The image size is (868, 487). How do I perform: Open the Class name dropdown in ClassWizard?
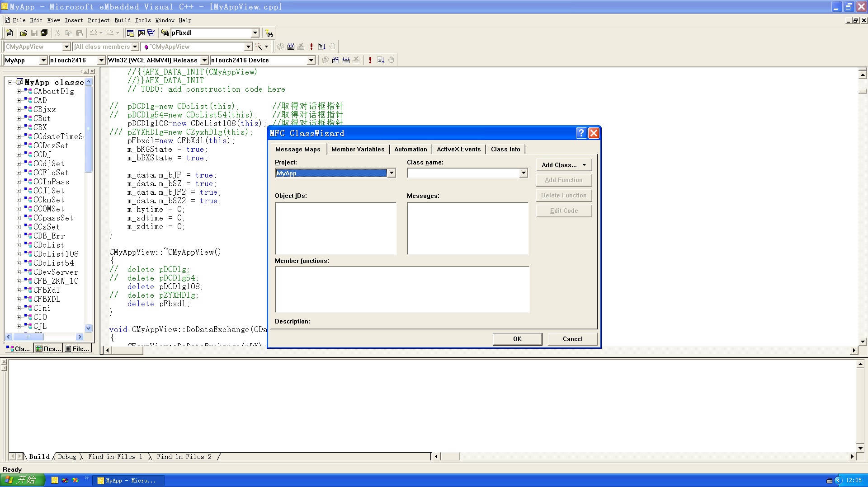tap(524, 173)
